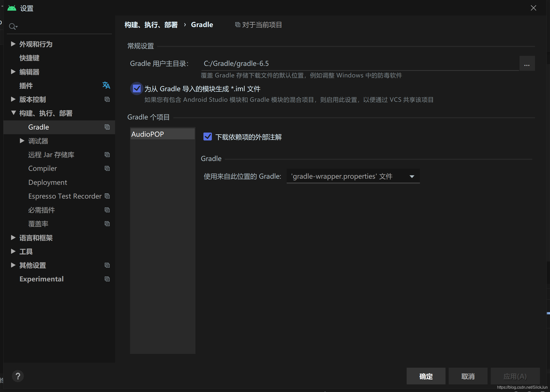Click 应用(A) button
Screen dimensions: 550x392
tap(515, 376)
